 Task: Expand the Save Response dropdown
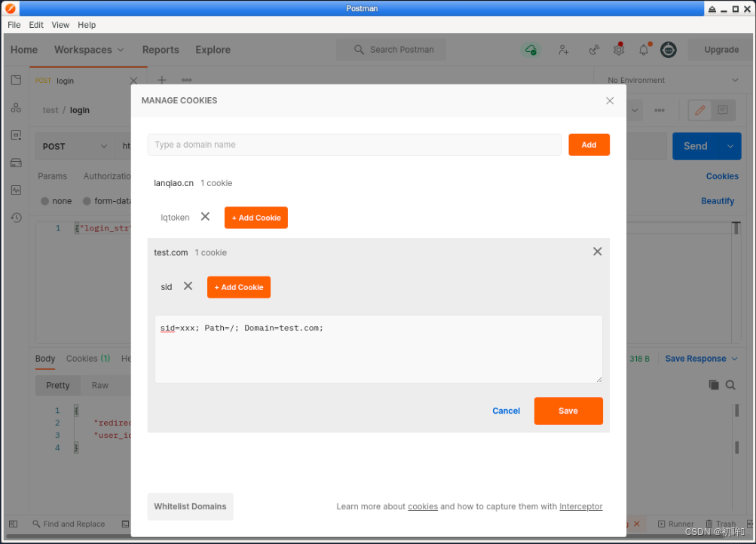click(702, 359)
